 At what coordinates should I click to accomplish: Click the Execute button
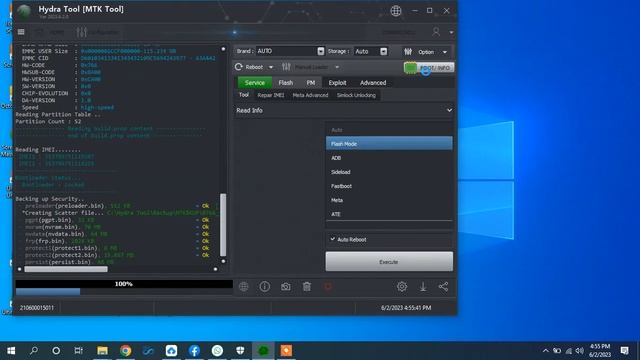tap(389, 262)
